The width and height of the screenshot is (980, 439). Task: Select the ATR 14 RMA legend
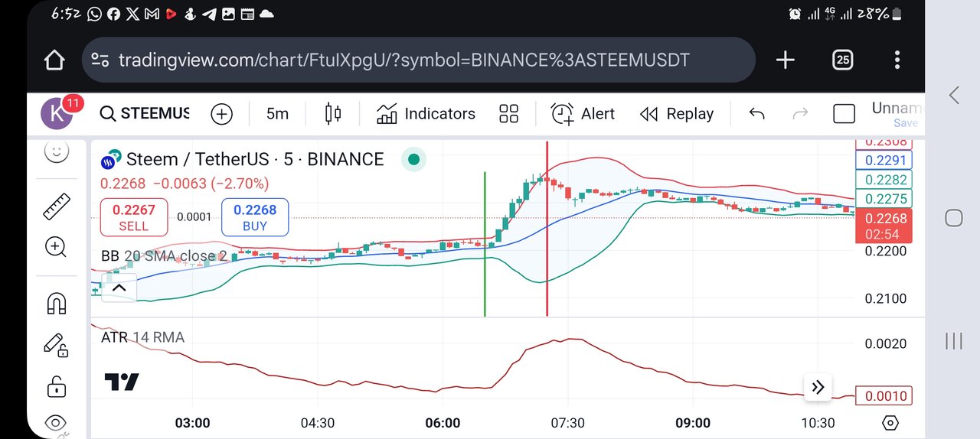click(142, 337)
